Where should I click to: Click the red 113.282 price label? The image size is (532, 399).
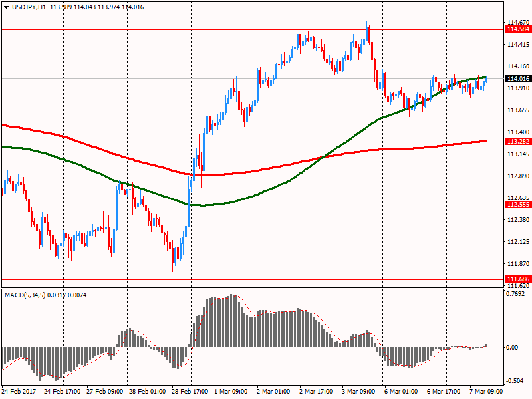click(x=517, y=142)
